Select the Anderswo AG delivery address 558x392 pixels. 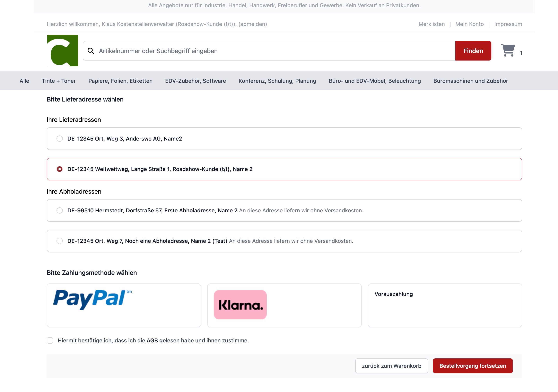(60, 139)
